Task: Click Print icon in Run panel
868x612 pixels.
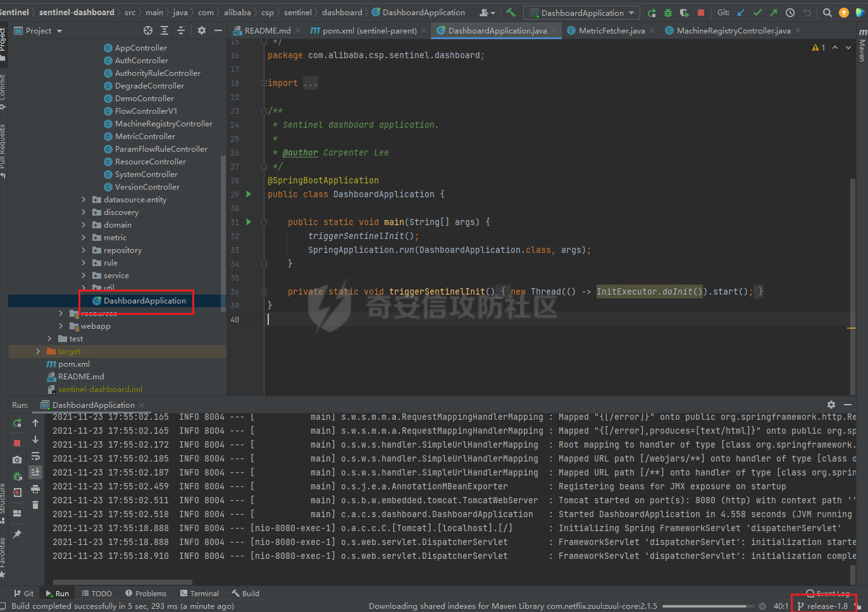Action: 35,489
